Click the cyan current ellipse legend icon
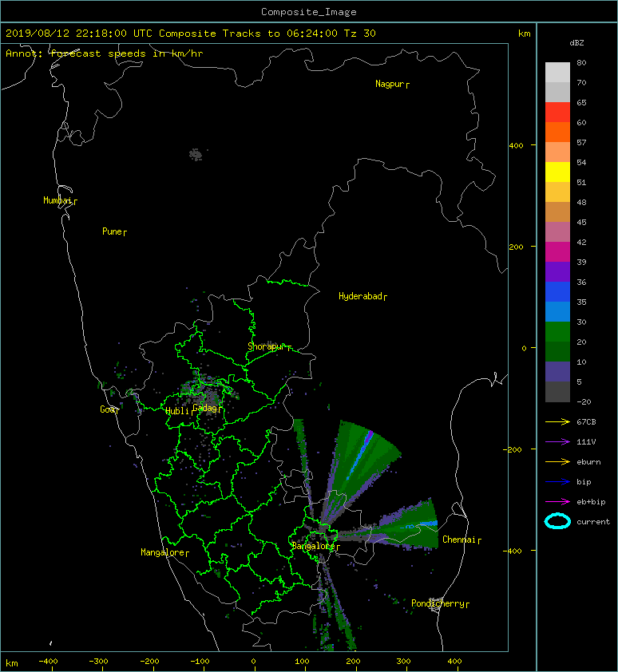Viewport: 618px width, 672px height. [x=557, y=521]
